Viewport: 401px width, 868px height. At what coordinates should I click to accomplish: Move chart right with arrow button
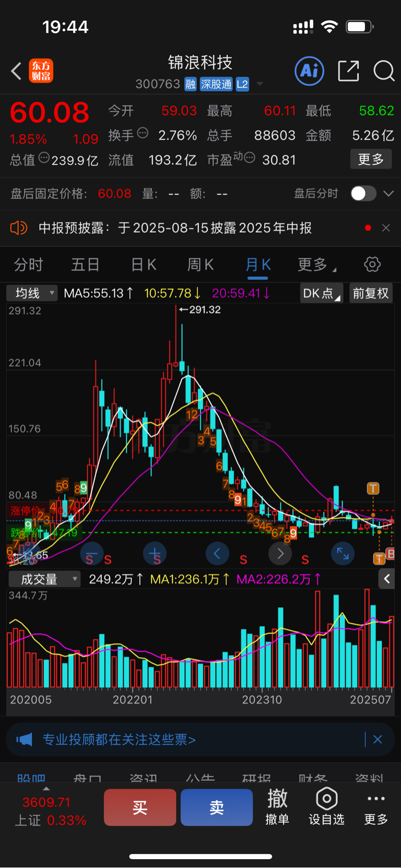pyautogui.click(x=280, y=553)
